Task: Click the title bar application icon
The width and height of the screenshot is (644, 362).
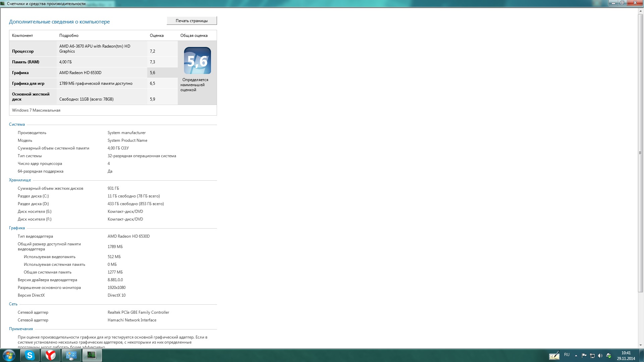Action: pyautogui.click(x=3, y=3)
